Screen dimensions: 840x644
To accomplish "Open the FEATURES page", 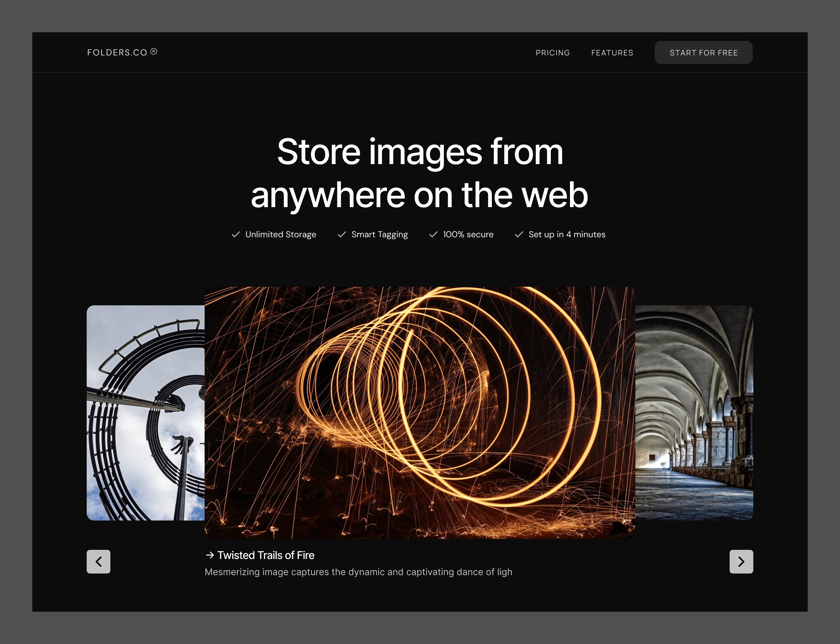I will 612,52.
